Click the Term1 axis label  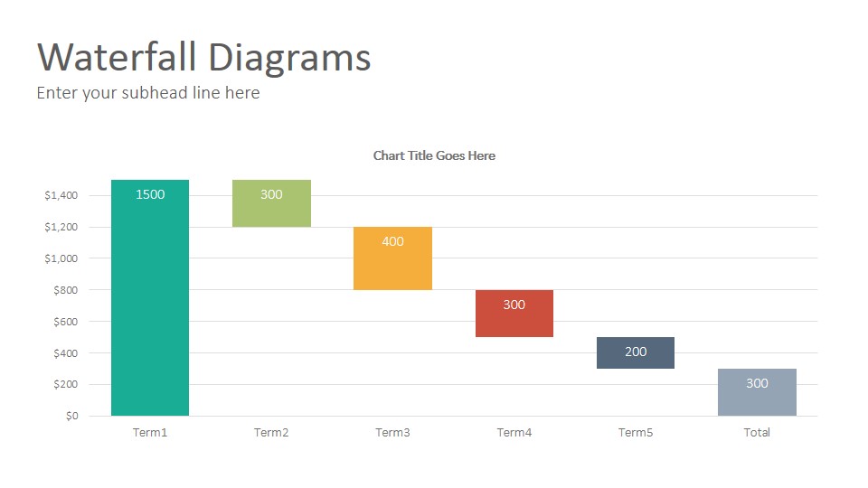point(150,432)
